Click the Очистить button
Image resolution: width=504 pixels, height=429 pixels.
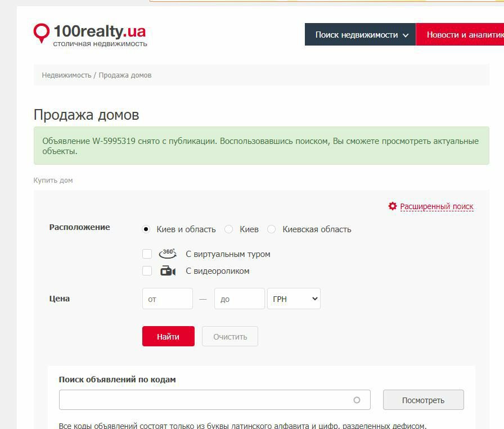click(x=230, y=337)
